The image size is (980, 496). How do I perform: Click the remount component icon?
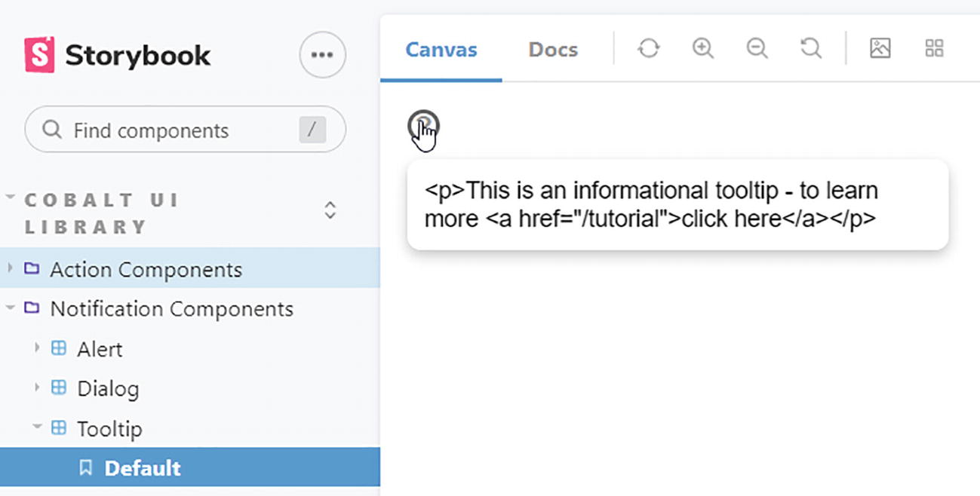click(648, 49)
